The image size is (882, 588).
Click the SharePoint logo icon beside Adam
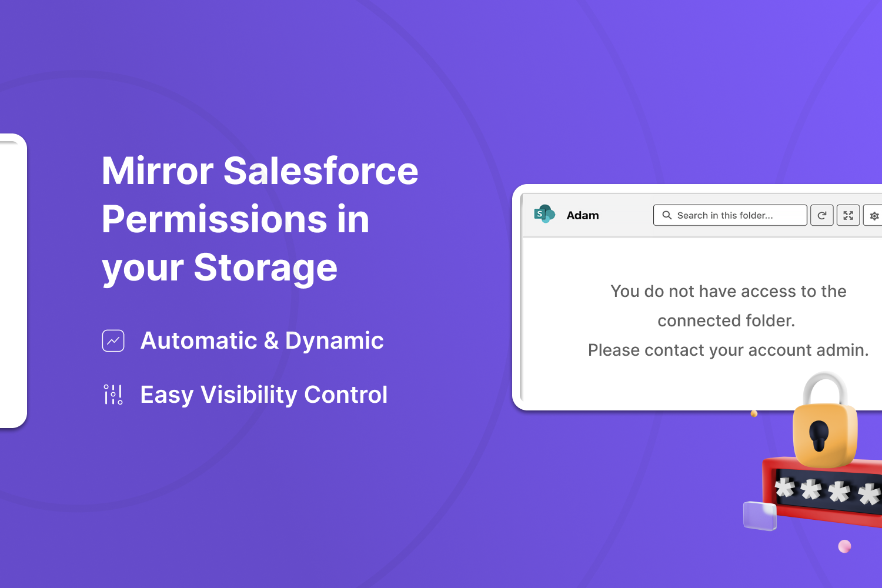click(x=544, y=214)
